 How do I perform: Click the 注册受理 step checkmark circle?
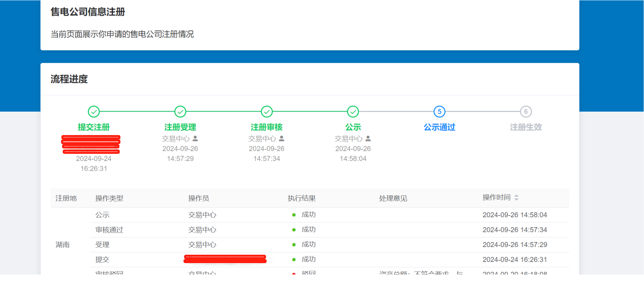tap(180, 112)
